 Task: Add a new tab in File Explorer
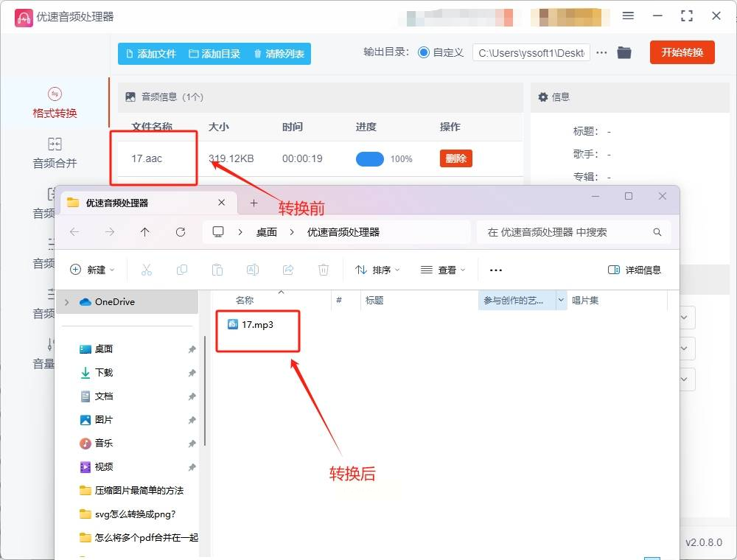click(254, 203)
